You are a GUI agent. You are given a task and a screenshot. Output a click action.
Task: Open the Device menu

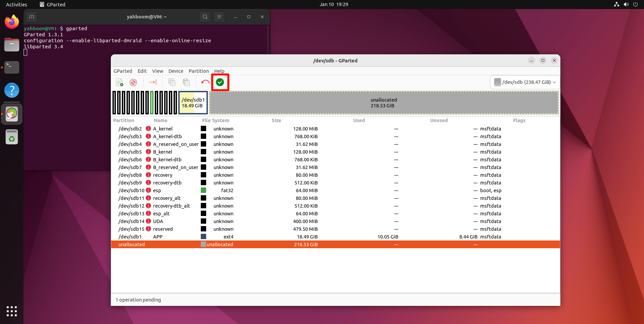tap(176, 71)
